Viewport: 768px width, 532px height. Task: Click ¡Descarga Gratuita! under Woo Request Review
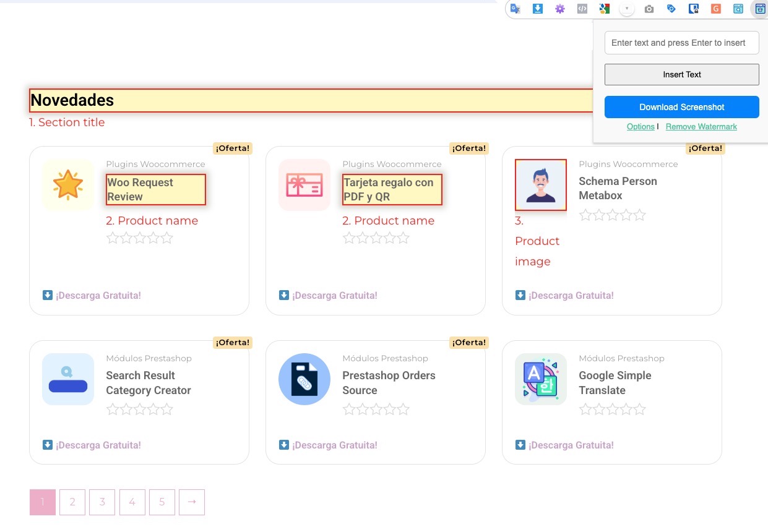coord(98,296)
